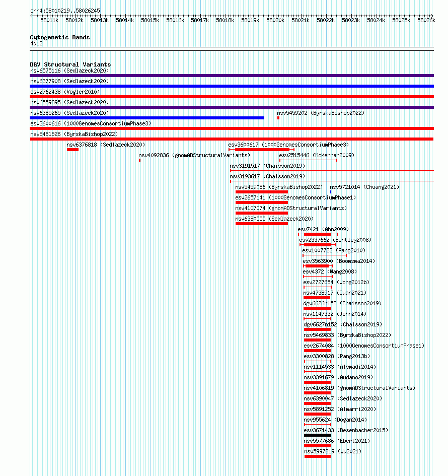The height and width of the screenshot is (476, 448).
Task: Select esv3300828 (Pang2013b) label
Action: 337,357
